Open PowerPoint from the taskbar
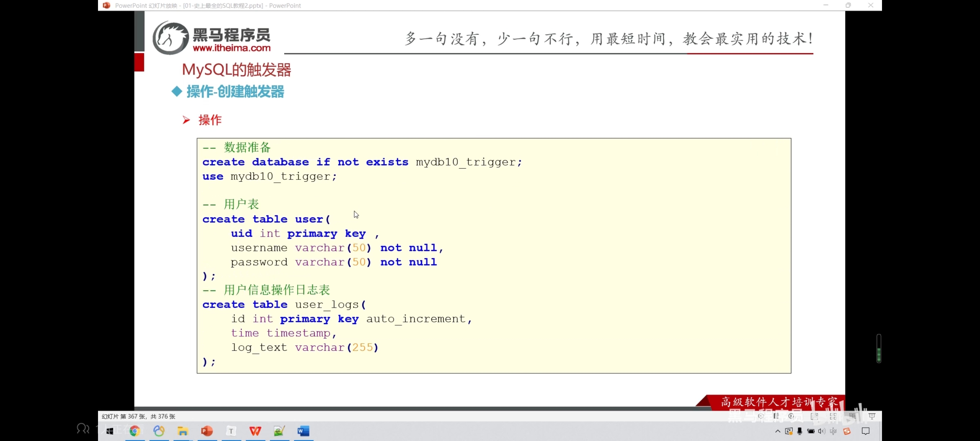 [207, 431]
